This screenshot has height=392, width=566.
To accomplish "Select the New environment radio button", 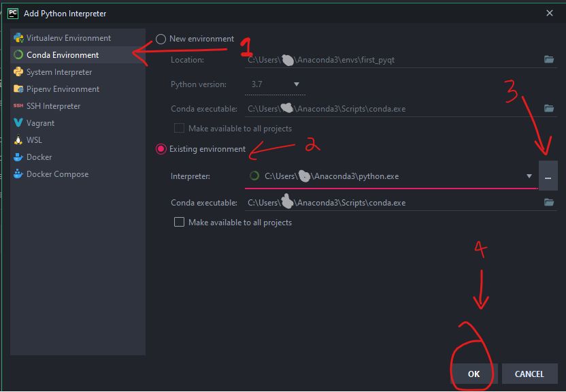I will 161,39.
